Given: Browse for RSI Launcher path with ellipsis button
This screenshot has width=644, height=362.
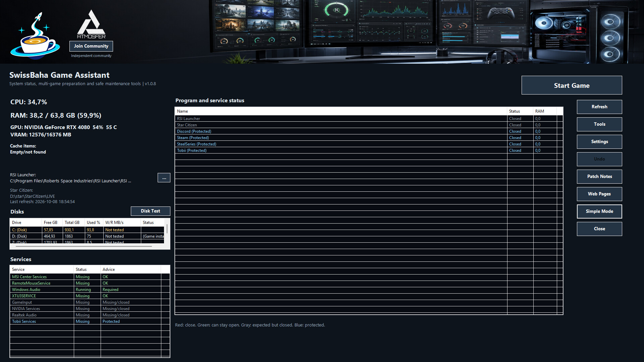Looking at the screenshot, I should (x=164, y=178).
